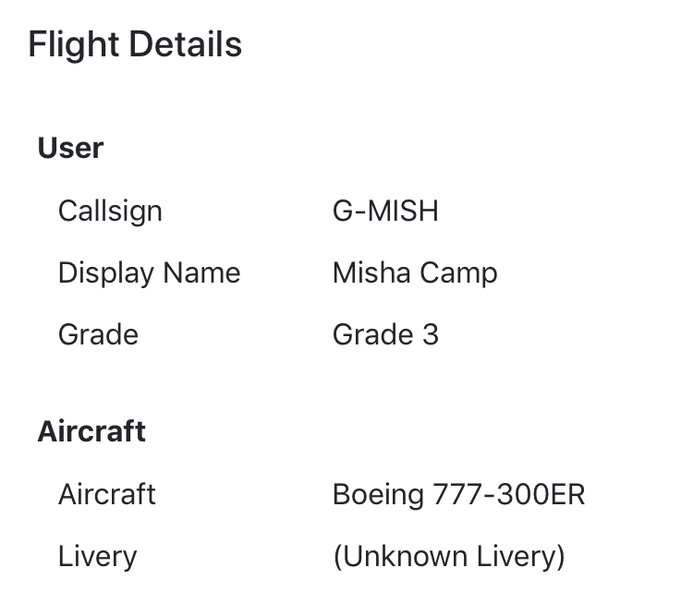
Task: Click the digit 3 in the grade value
Action: [x=430, y=333]
